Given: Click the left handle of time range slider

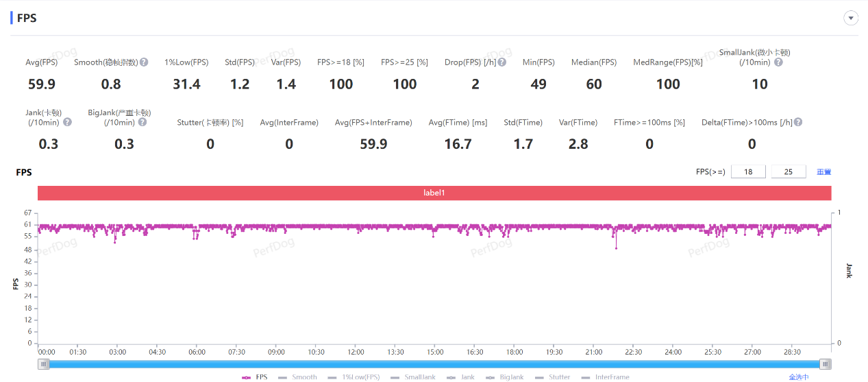Looking at the screenshot, I should [x=44, y=364].
